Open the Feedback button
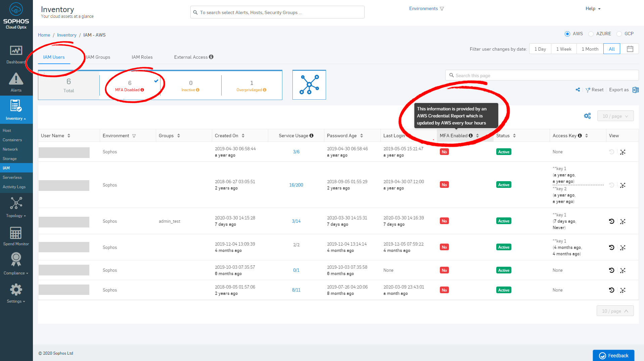 pyautogui.click(x=613, y=355)
